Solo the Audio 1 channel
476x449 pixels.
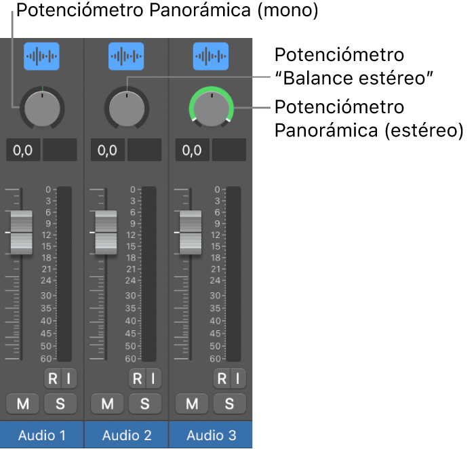60,404
